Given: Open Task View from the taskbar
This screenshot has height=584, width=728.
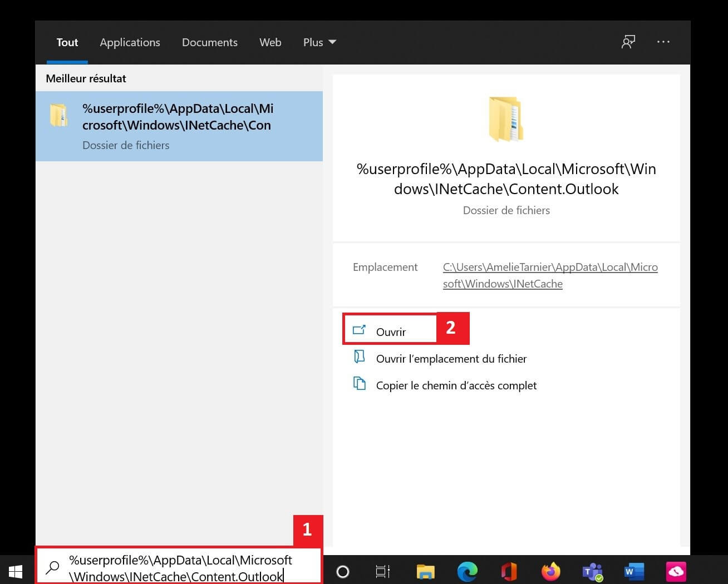Looking at the screenshot, I should 383,571.
